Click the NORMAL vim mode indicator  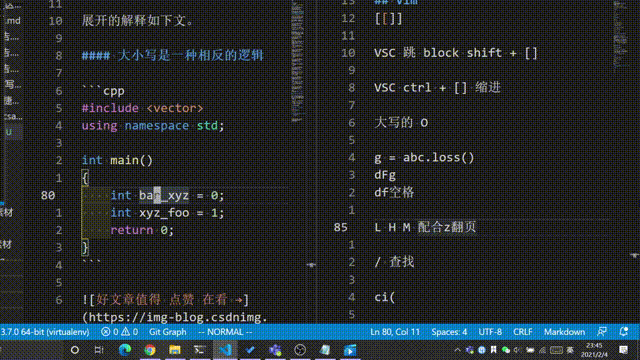click(225, 332)
